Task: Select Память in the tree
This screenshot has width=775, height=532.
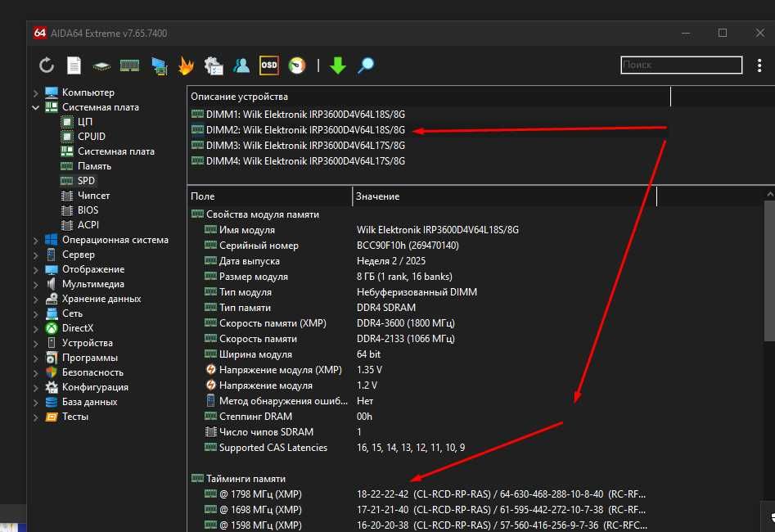Action: (x=94, y=166)
